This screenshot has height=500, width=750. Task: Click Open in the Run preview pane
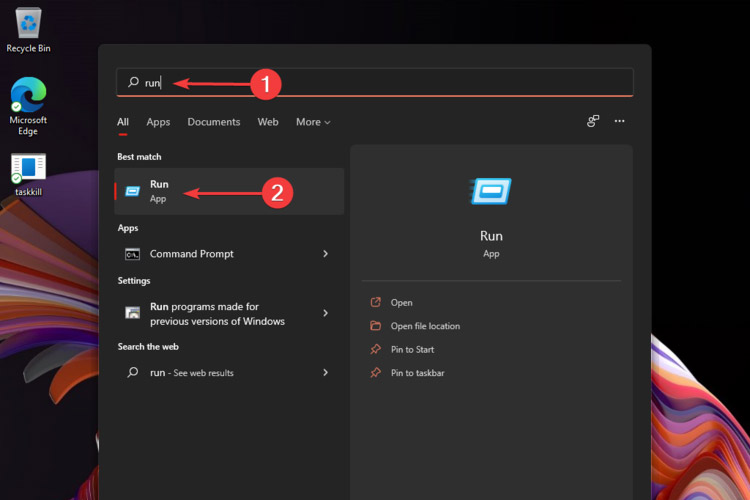[401, 302]
